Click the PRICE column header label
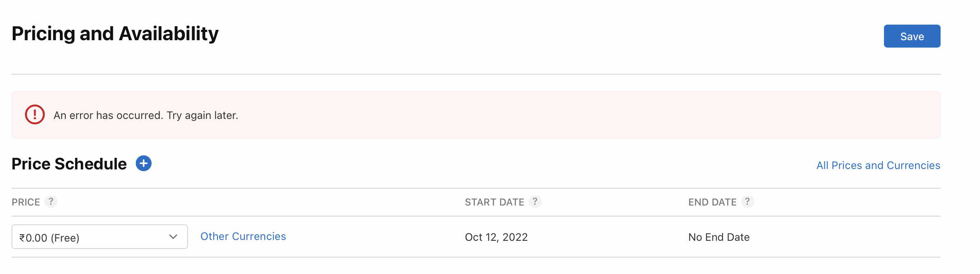Image resolution: width=980 pixels, height=274 pixels. point(26,202)
